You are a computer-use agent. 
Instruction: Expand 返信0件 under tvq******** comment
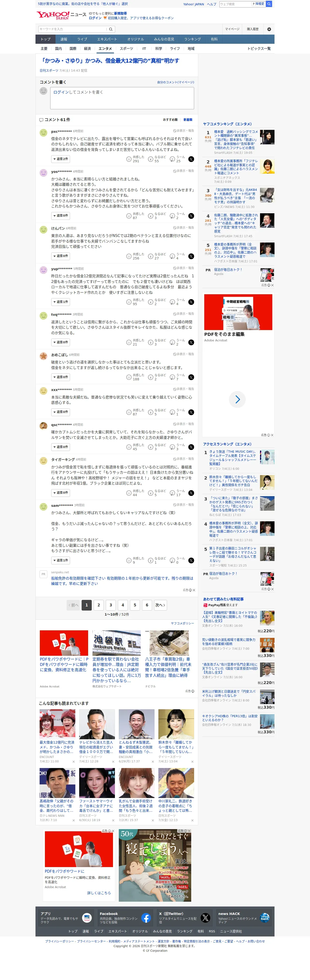(x=61, y=342)
